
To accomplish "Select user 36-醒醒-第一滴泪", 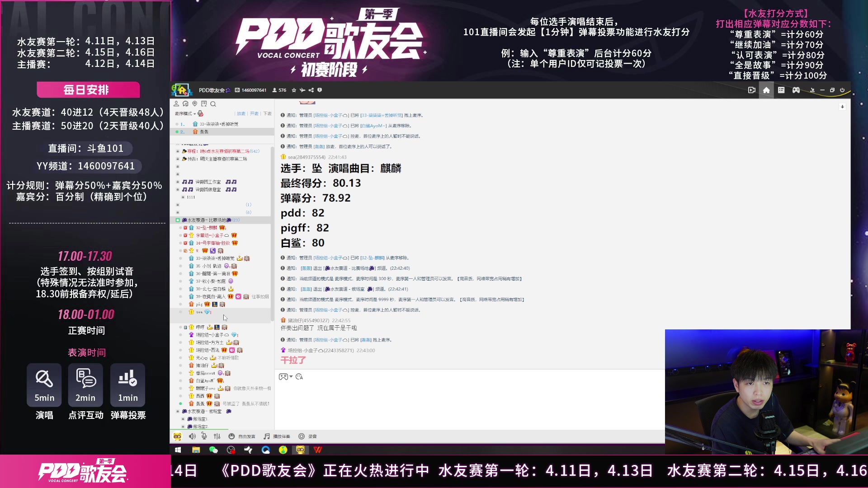I will pos(213,274).
